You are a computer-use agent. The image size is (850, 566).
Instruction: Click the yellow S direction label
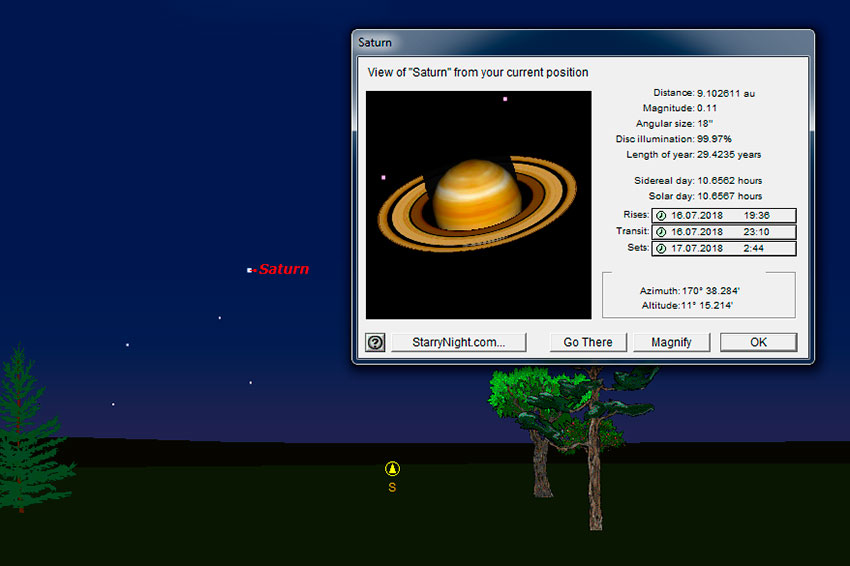point(392,487)
